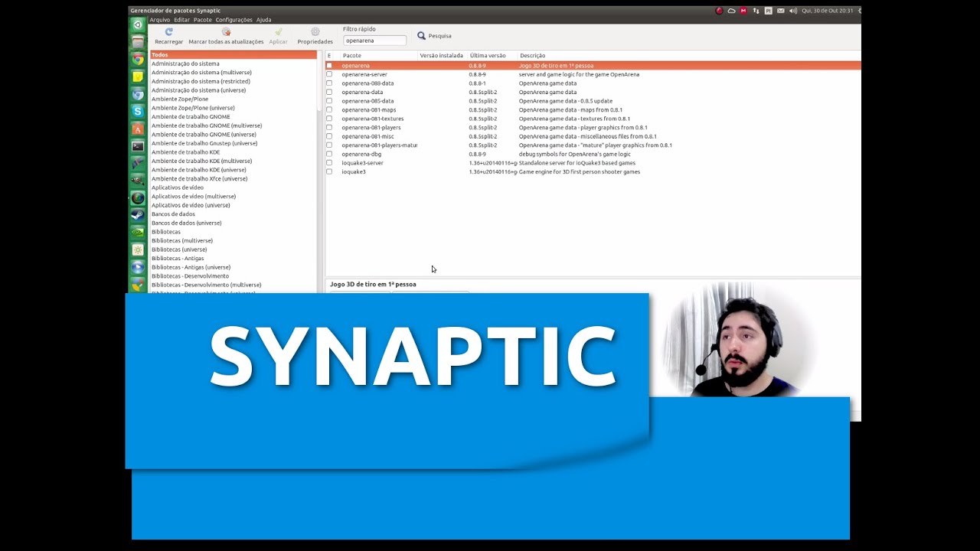The image size is (980, 551).
Task: Toggle checkbox for openarena-088-data
Action: pos(329,83)
